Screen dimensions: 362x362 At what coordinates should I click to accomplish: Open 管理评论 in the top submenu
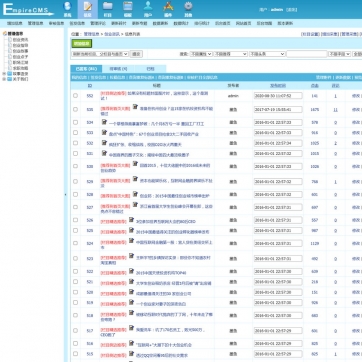[98, 23]
